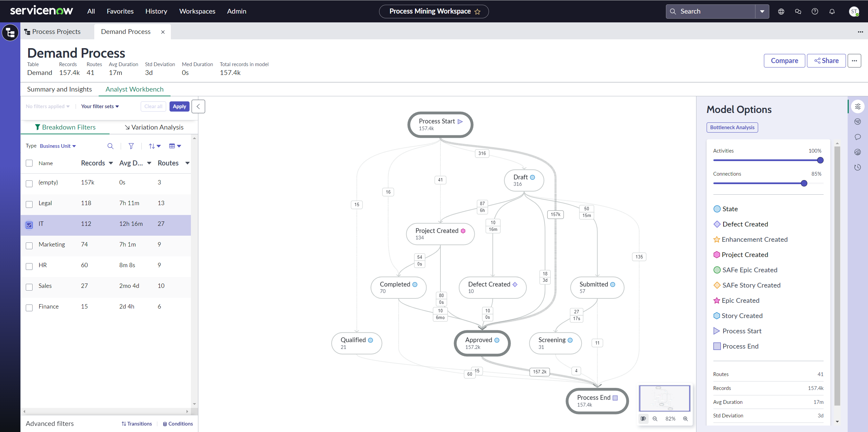Click the Connections slider handle
Image resolution: width=868 pixels, height=432 pixels.
point(804,183)
